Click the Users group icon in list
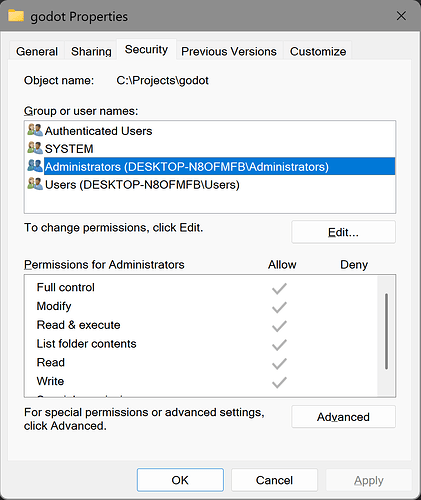Viewport: 421px width, 500px height. (35, 184)
